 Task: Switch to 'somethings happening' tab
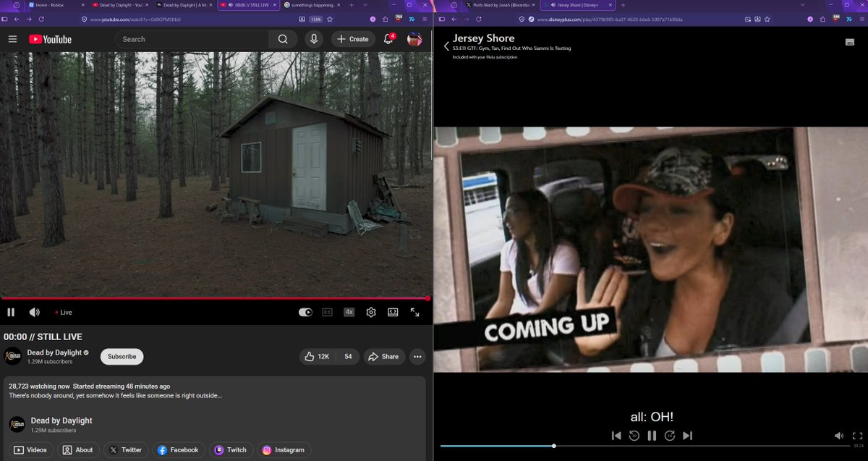pyautogui.click(x=310, y=5)
